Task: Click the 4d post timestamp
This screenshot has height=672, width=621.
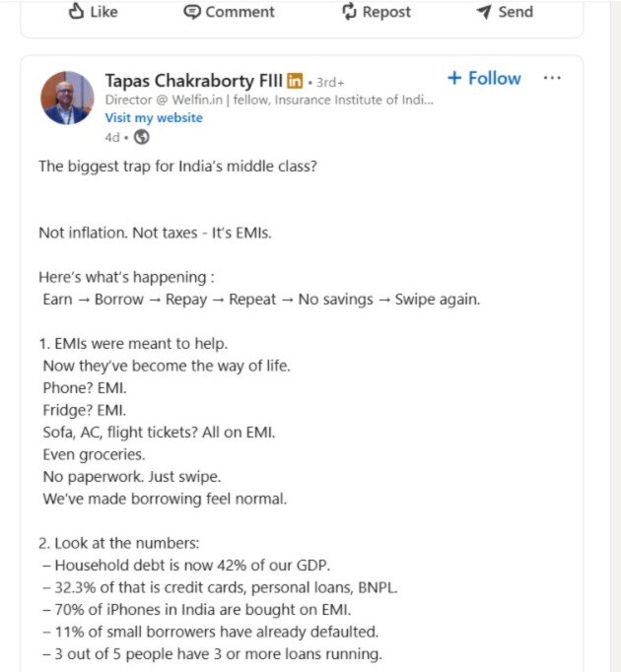Action: [x=111, y=137]
